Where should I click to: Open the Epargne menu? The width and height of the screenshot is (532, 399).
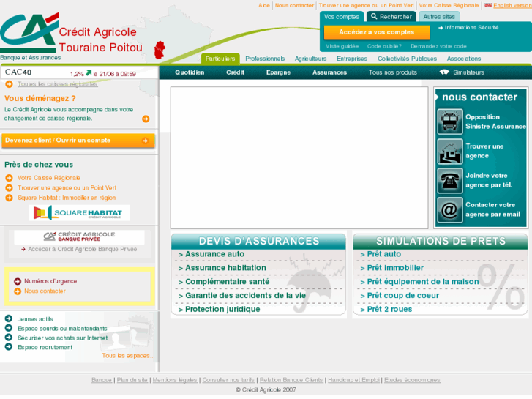(x=278, y=72)
